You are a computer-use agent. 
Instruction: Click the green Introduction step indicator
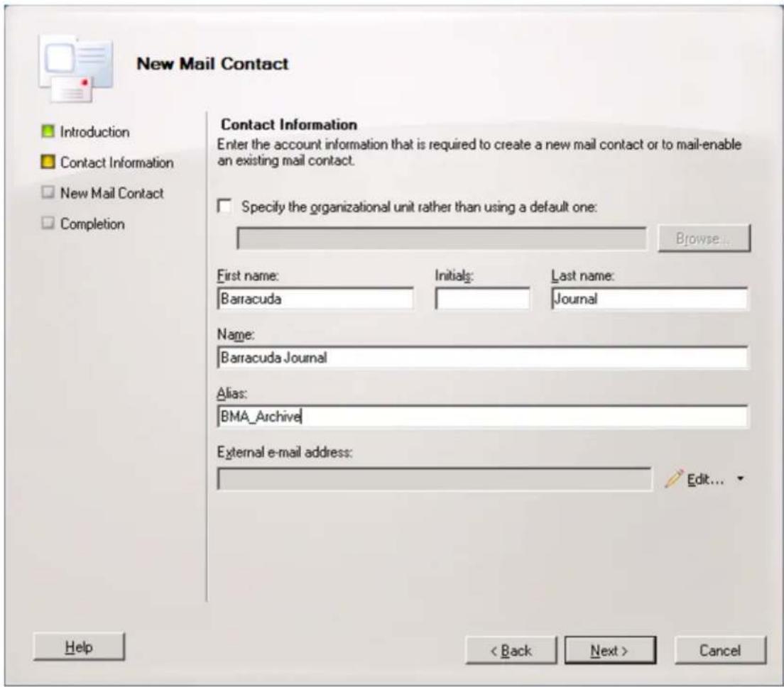pyautogui.click(x=48, y=131)
